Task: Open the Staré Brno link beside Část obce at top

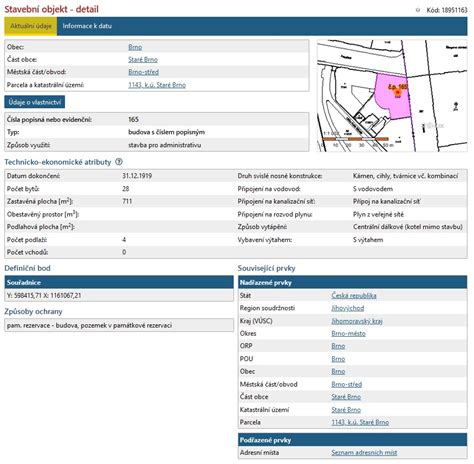Action: pyautogui.click(x=143, y=60)
